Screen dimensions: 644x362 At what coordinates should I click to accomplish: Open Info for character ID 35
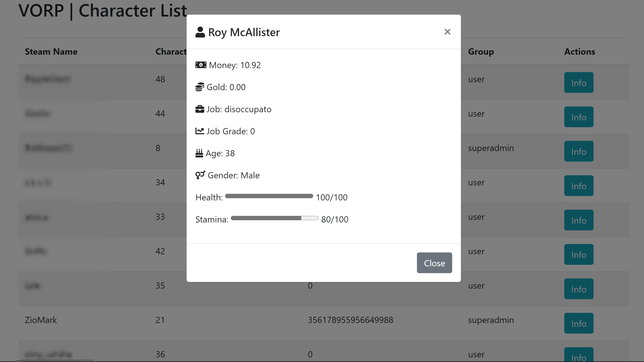tap(579, 289)
